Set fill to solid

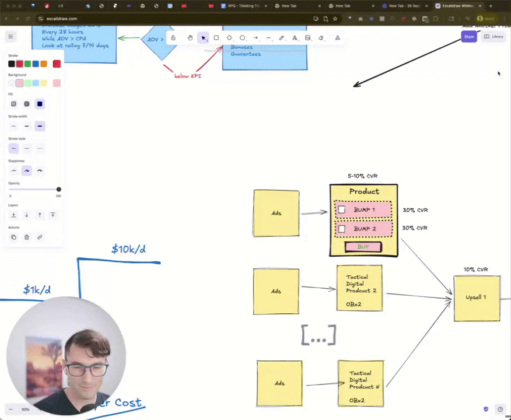(x=40, y=104)
